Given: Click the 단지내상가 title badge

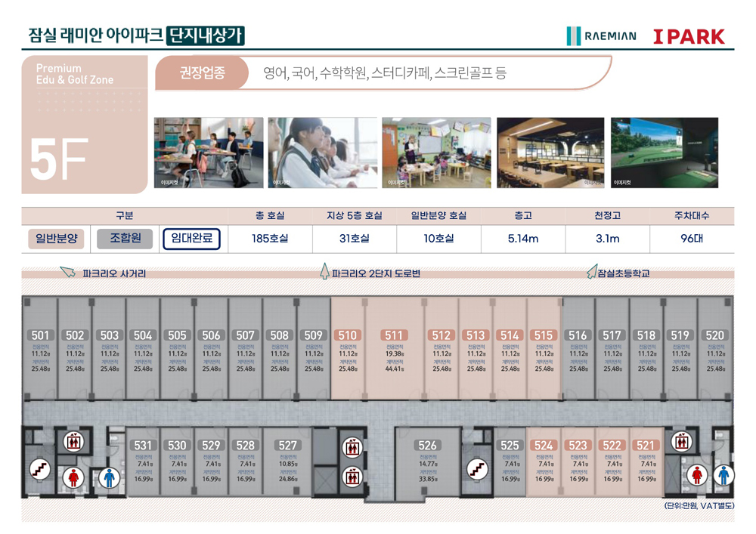Looking at the screenshot, I should click(x=206, y=35).
